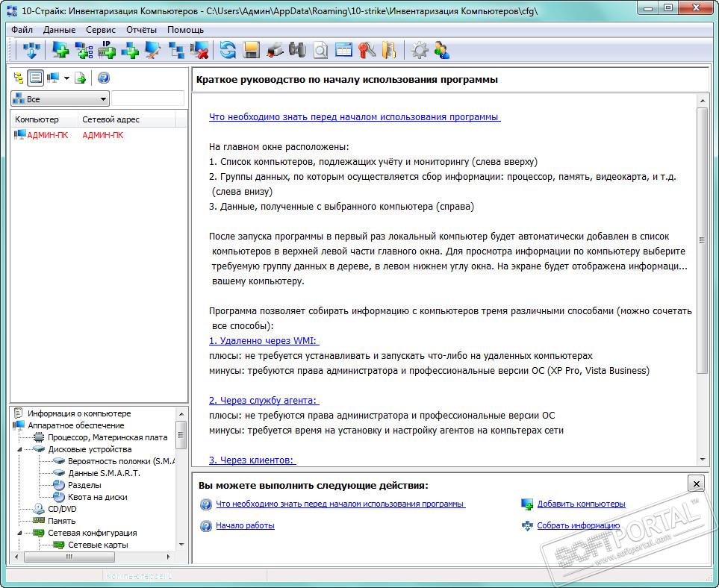The height and width of the screenshot is (588, 719).
Task: Open top link 'Что необходимо знать перед началом'
Action: click(x=355, y=117)
